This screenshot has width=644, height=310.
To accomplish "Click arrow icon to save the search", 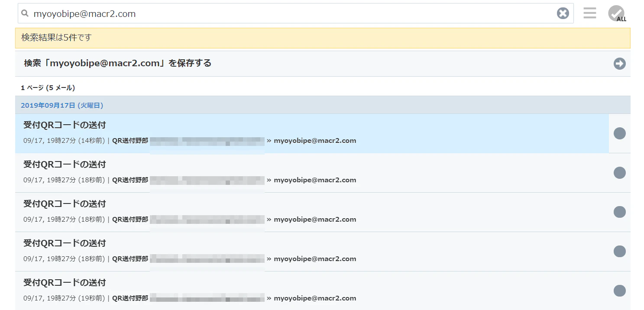I will click(620, 64).
